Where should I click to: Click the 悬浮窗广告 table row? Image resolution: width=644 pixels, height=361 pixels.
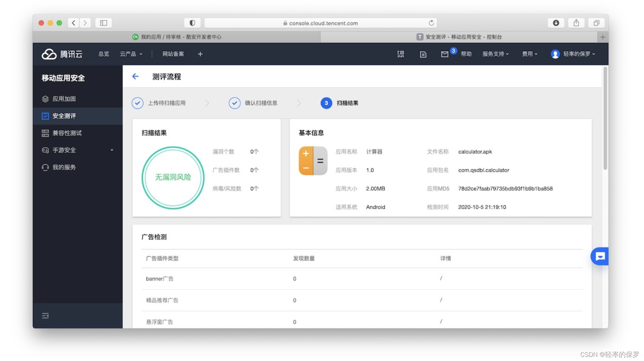coord(362,320)
